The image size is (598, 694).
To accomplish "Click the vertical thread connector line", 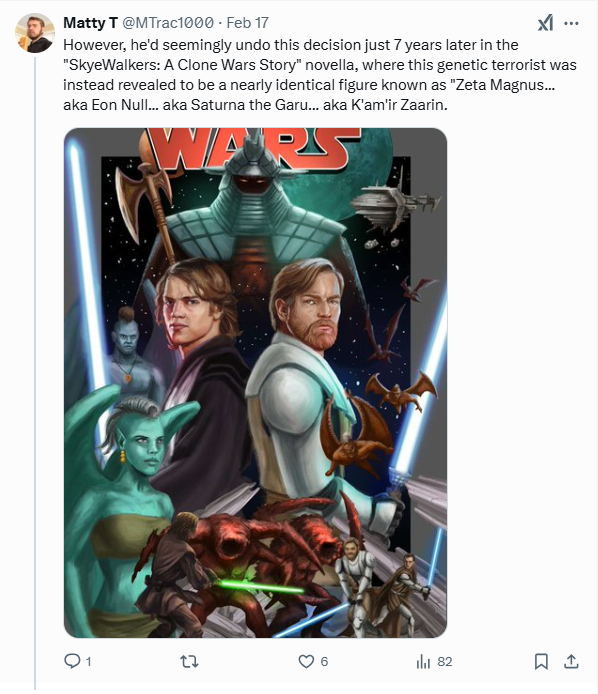I will [35, 372].
